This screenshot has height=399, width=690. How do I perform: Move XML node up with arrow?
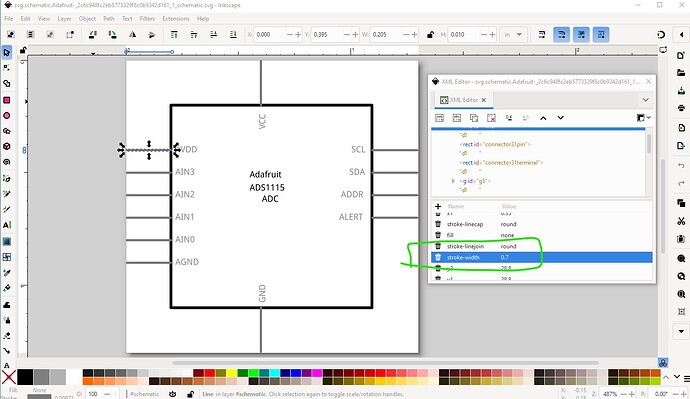543,118
